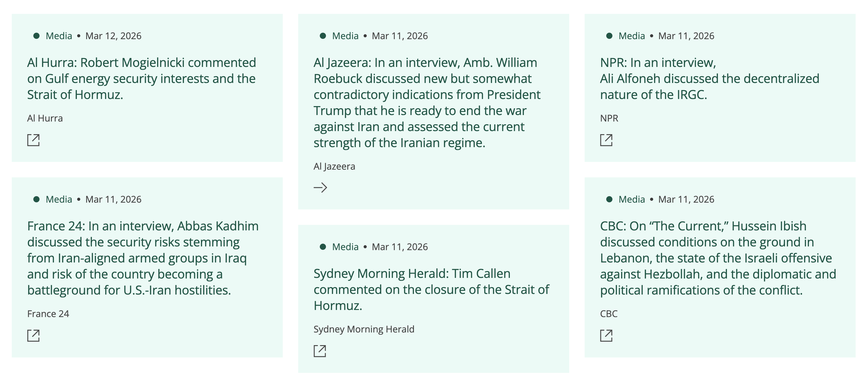Open external link icon on France 24 card

33,336
